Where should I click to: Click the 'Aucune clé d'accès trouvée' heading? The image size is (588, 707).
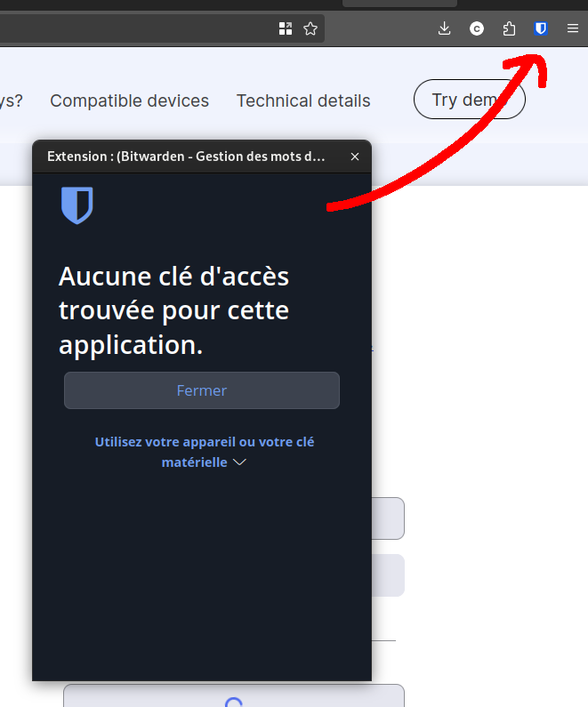(x=174, y=310)
